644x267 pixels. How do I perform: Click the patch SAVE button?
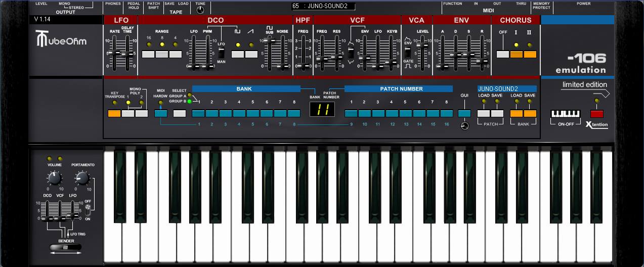click(497, 113)
